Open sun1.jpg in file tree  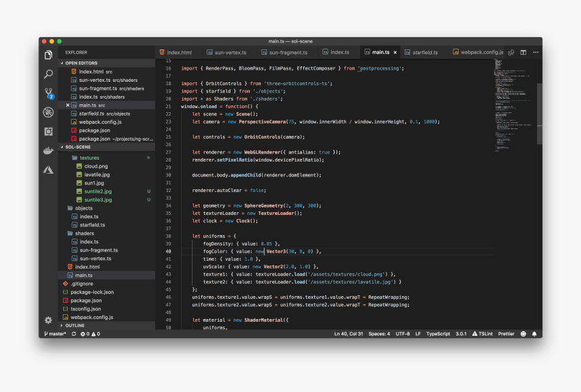(107, 183)
